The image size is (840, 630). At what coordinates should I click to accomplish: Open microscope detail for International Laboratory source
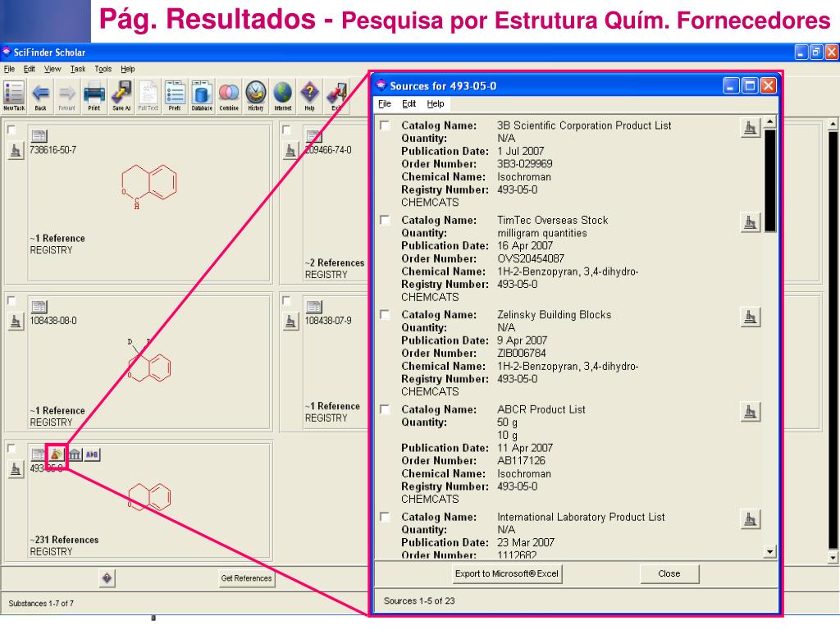[750, 519]
